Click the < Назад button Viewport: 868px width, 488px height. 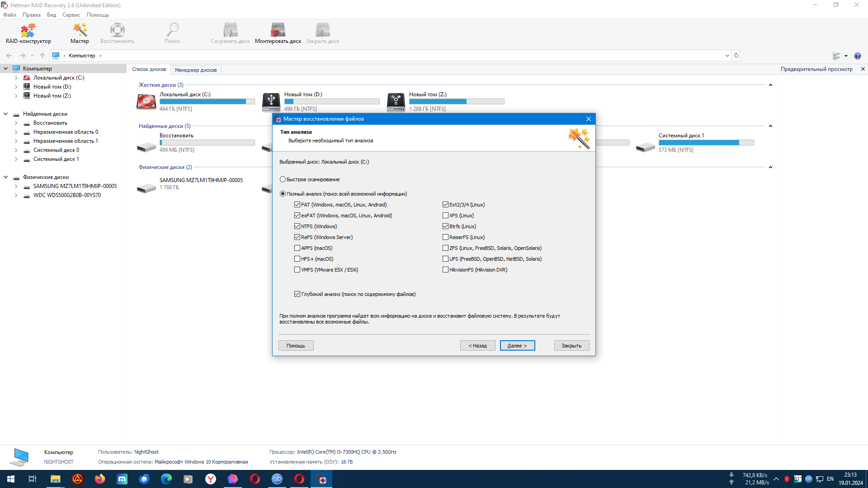point(477,346)
